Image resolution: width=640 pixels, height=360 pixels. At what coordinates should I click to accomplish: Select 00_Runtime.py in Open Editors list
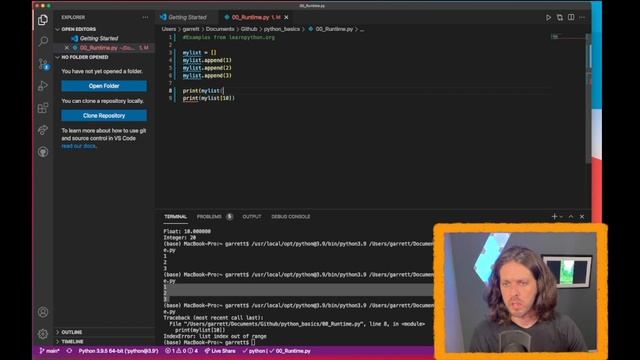[x=106, y=48]
